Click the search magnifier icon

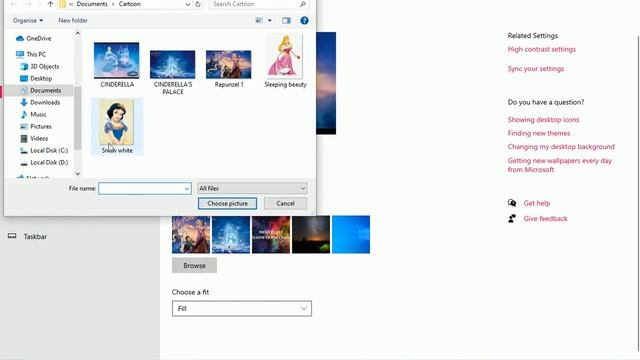pos(302,4)
